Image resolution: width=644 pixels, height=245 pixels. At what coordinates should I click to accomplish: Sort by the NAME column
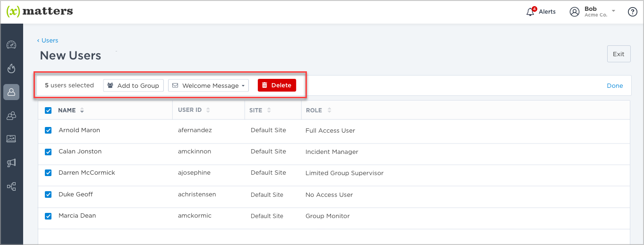click(x=71, y=110)
